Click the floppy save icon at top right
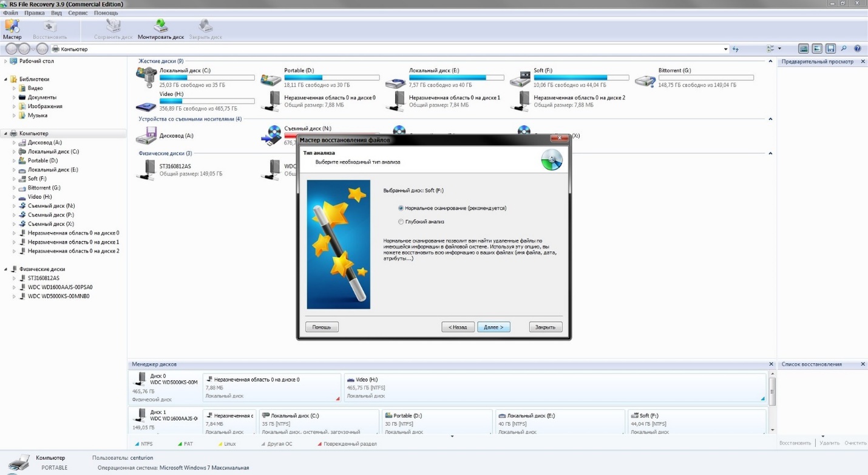Viewport: 868px width, 475px height. (830, 49)
